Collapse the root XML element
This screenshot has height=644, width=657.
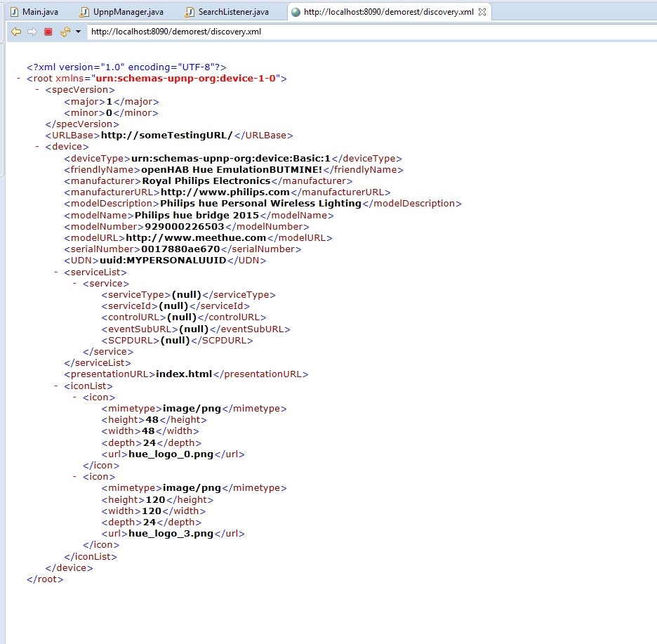[x=18, y=79]
